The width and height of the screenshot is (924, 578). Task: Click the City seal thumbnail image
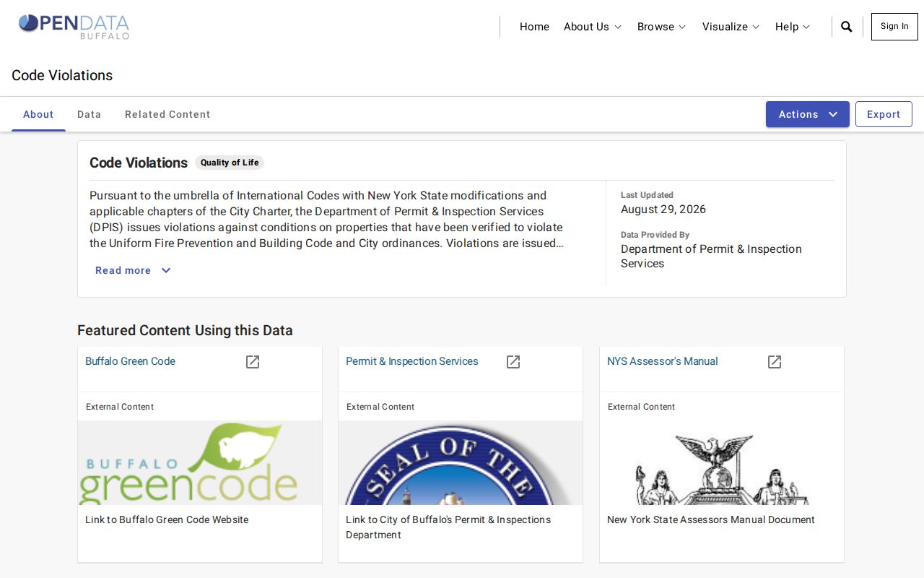pos(461,463)
